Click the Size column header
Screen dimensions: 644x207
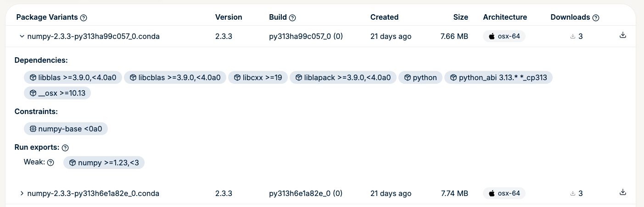pyautogui.click(x=461, y=17)
